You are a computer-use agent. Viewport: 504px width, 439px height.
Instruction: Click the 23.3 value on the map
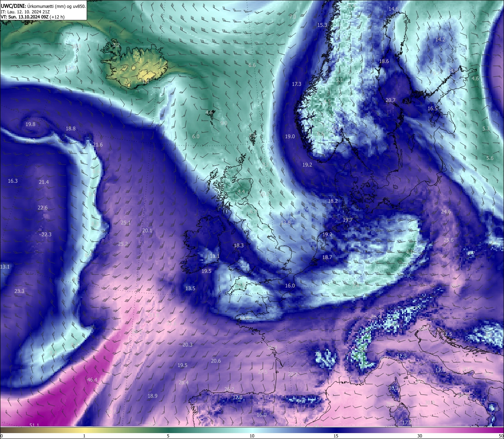(x=19, y=291)
